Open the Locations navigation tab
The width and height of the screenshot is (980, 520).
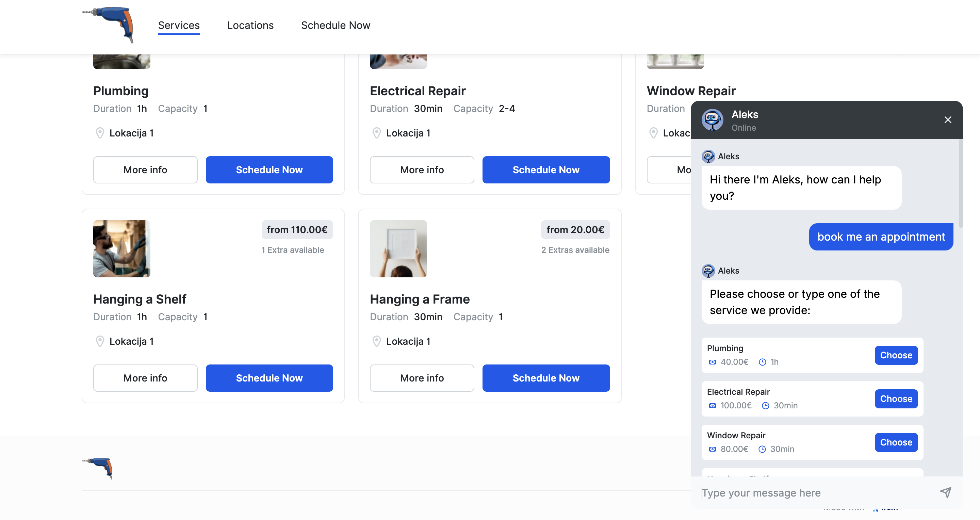[250, 25]
